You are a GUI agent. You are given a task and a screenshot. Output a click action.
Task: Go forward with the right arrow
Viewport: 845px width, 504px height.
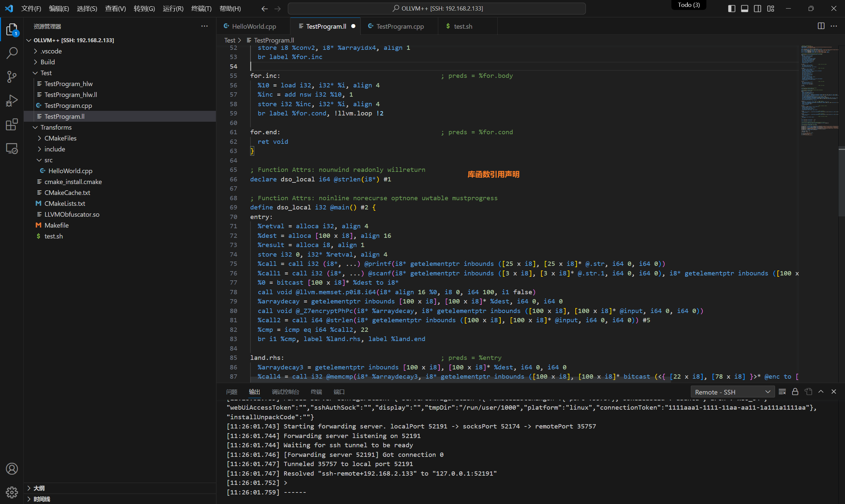[278, 9]
